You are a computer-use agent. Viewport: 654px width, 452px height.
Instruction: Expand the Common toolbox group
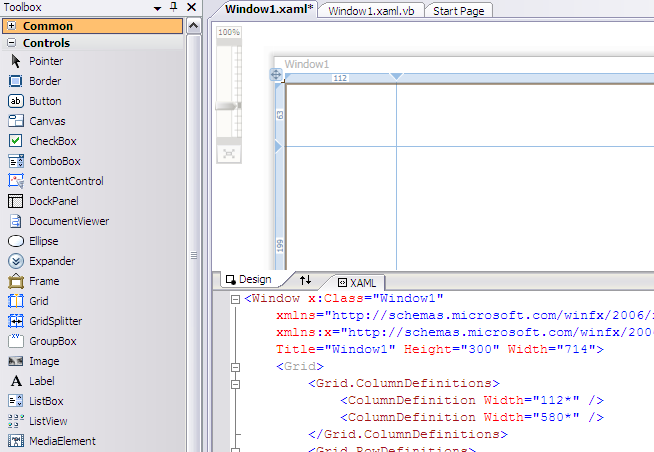tap(12, 26)
